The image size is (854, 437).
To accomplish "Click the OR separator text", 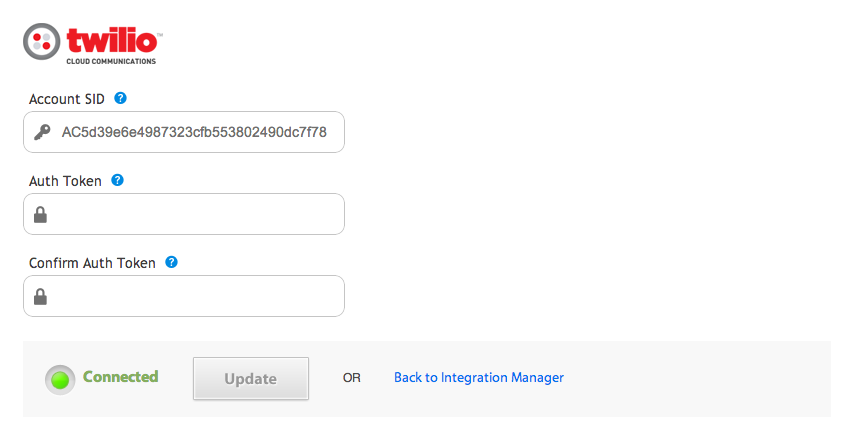I will click(351, 378).
